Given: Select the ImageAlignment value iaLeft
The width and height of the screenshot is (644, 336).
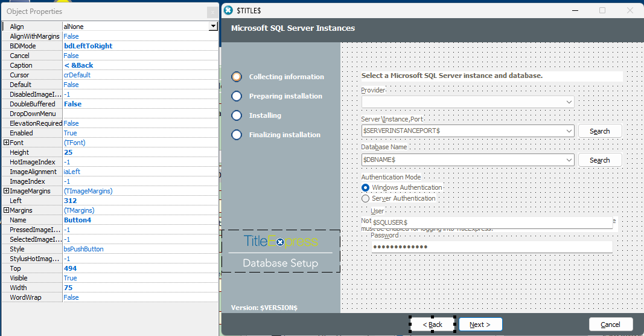Looking at the screenshot, I should coord(72,172).
